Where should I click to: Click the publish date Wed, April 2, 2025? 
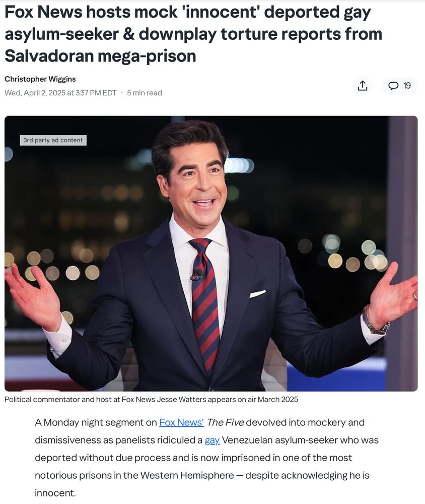pos(60,93)
